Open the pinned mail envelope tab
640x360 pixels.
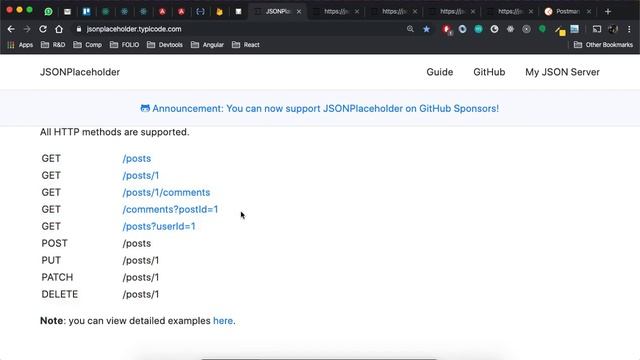pyautogui.click(x=67, y=11)
